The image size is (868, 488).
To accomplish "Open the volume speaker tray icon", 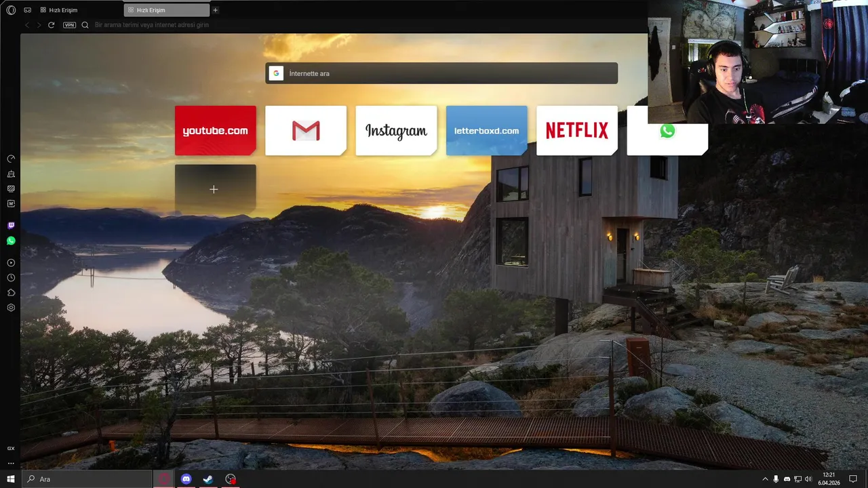I will tap(808, 479).
